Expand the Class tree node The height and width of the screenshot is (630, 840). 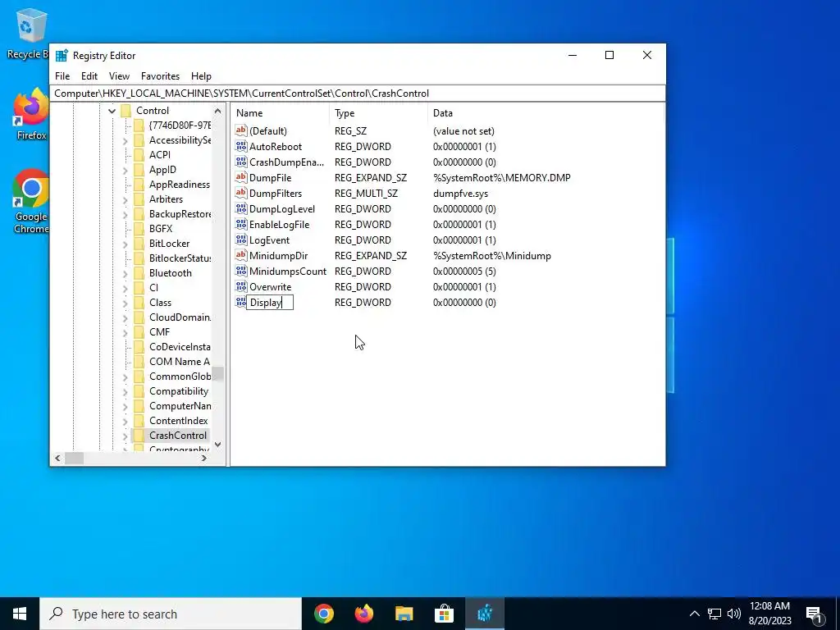(x=125, y=303)
